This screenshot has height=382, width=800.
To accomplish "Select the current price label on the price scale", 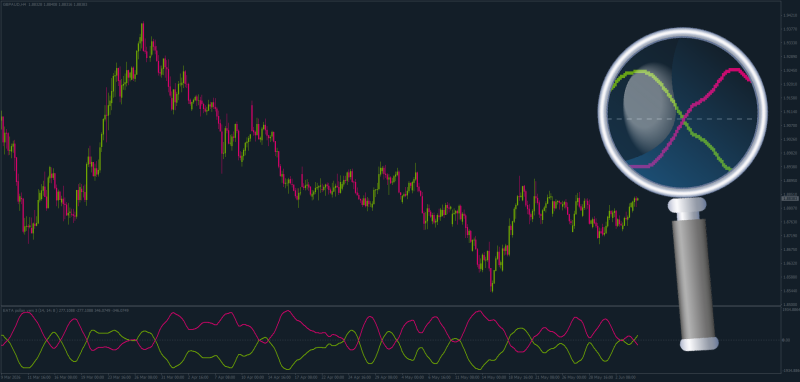I will 790,198.
